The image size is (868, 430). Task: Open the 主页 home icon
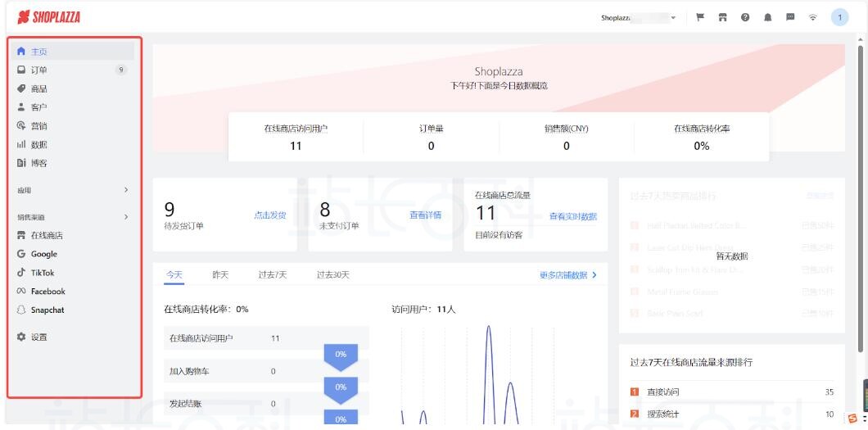[21, 52]
